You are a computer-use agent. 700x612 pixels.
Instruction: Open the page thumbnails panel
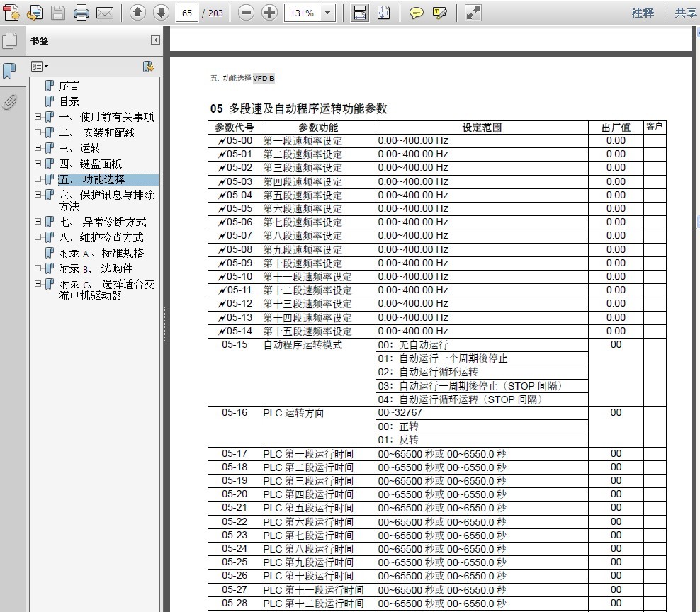[x=10, y=41]
